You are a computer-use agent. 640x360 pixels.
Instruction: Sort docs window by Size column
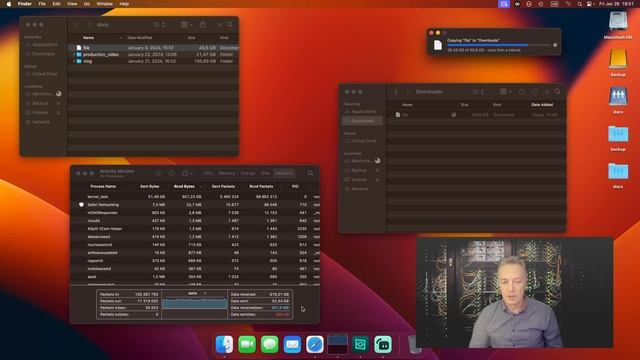[x=191, y=38]
